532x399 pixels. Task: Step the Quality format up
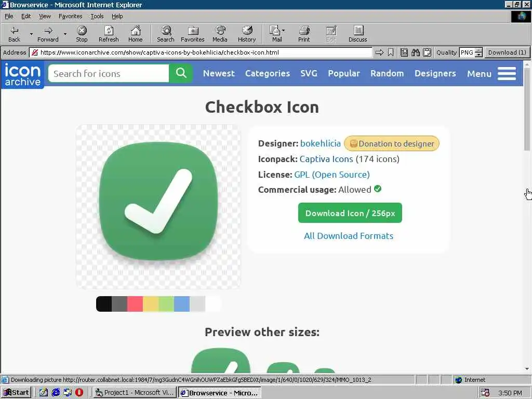coord(478,50)
